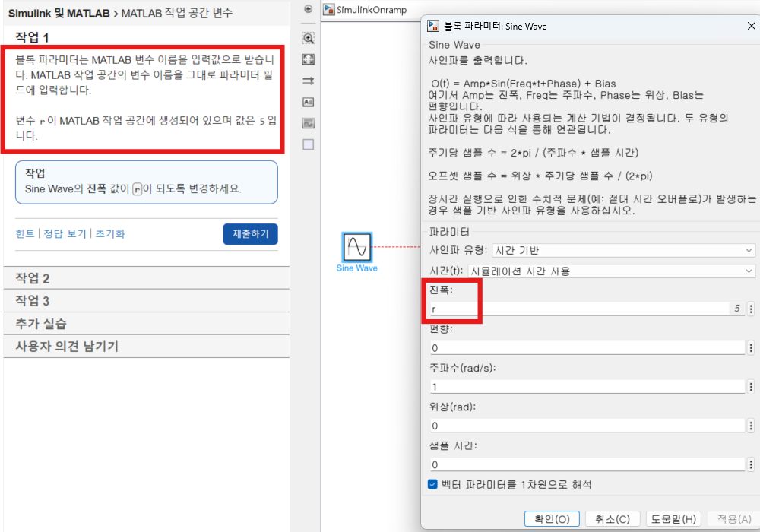The image size is (760, 532).
Task: Click the 초기화 link
Action: click(110, 233)
